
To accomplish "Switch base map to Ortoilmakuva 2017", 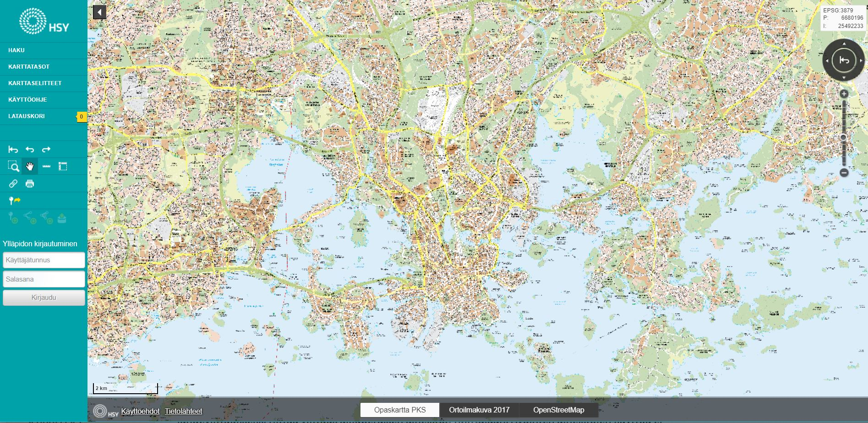I will coord(479,410).
